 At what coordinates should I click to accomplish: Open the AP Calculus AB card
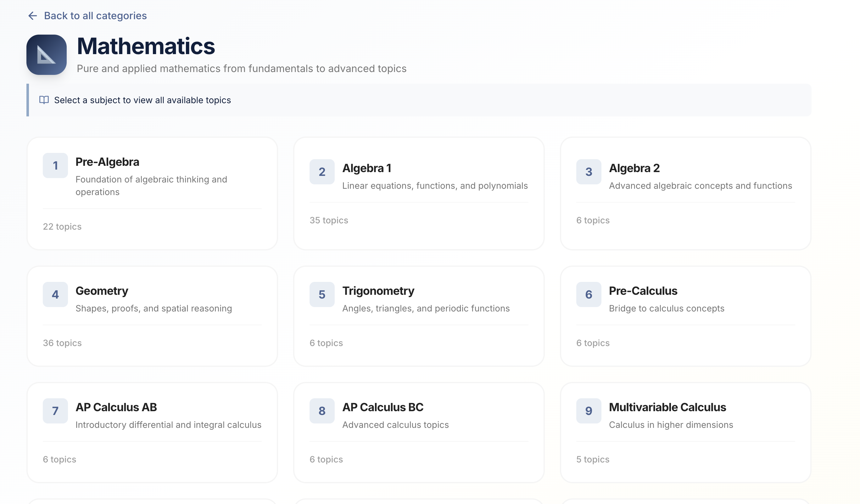(x=152, y=432)
